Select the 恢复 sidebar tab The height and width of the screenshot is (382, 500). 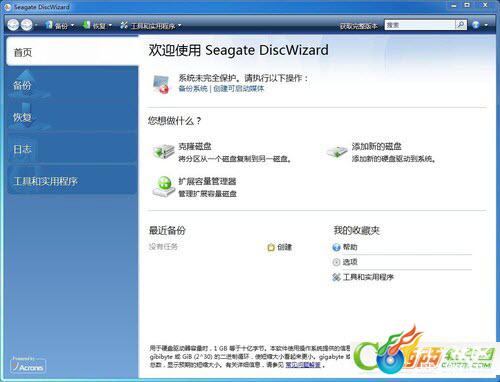pyautogui.click(x=72, y=117)
